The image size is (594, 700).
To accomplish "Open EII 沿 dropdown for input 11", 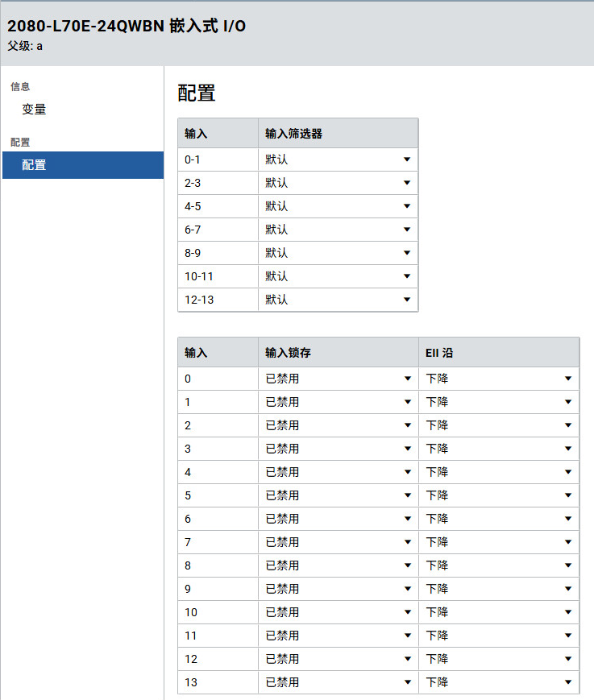I will pos(499,636).
